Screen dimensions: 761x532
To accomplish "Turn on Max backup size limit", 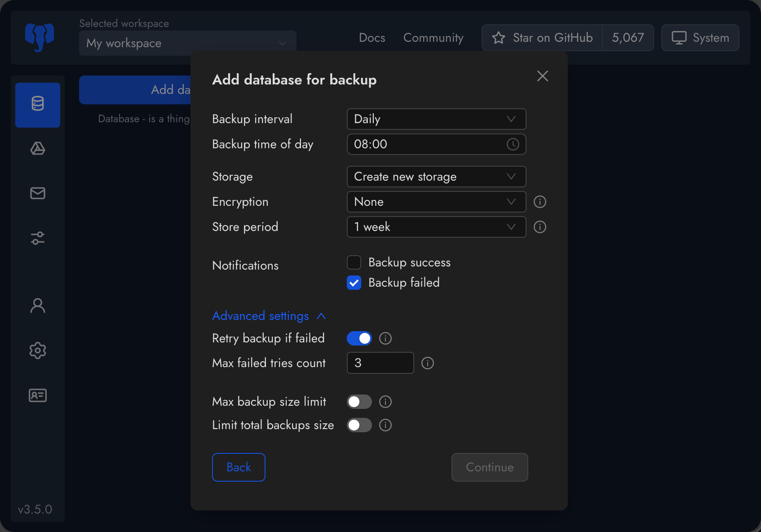I will pos(359,402).
